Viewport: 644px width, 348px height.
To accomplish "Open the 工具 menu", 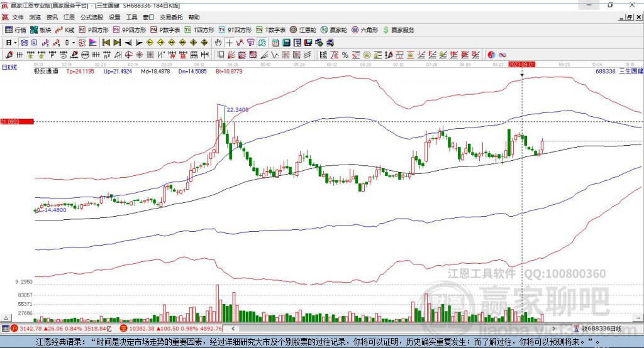I will click(x=131, y=17).
